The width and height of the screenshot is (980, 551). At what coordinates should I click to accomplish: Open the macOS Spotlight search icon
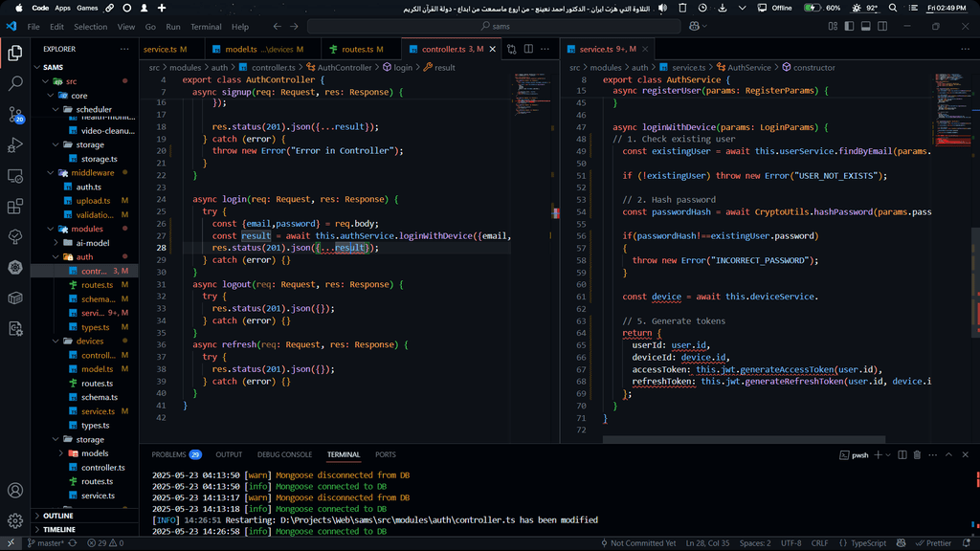[893, 8]
